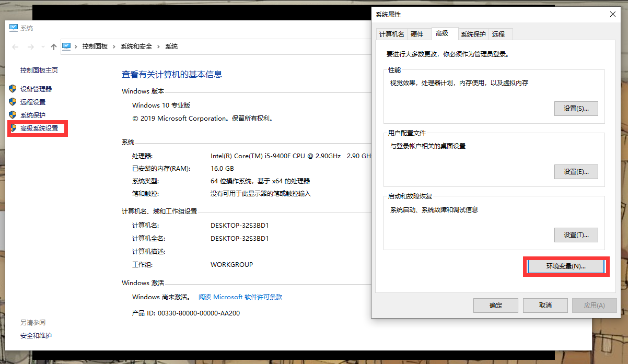Click DESKTOP-32S3BD1 next to 计算机名
Viewport: 628px width, 364px height.
239,226
